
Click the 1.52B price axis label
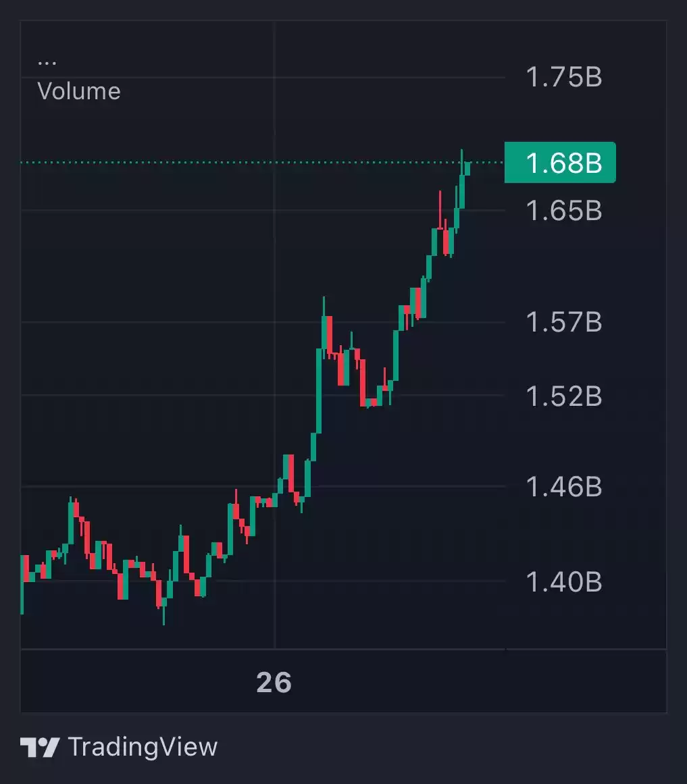pos(564,396)
